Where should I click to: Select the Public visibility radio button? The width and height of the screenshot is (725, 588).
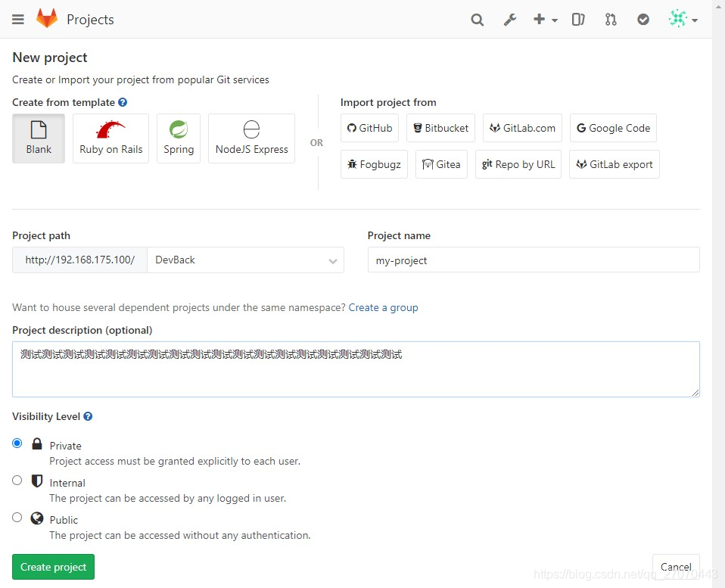pos(17,518)
